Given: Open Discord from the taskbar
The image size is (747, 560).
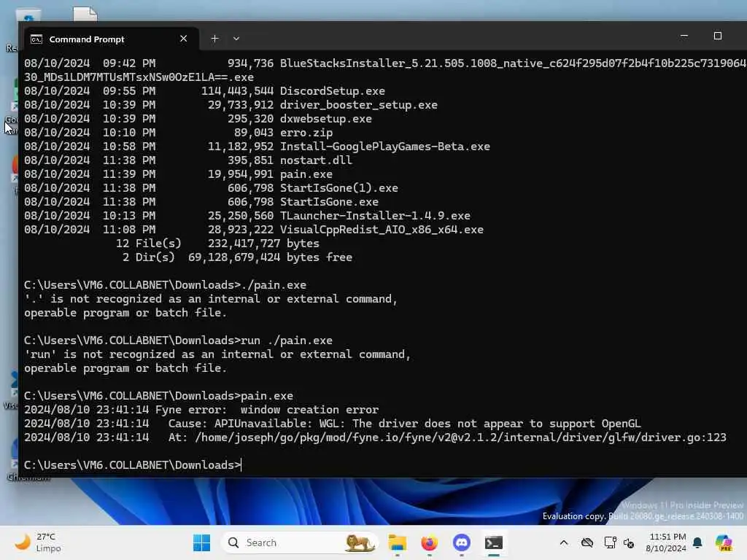Looking at the screenshot, I should (461, 542).
